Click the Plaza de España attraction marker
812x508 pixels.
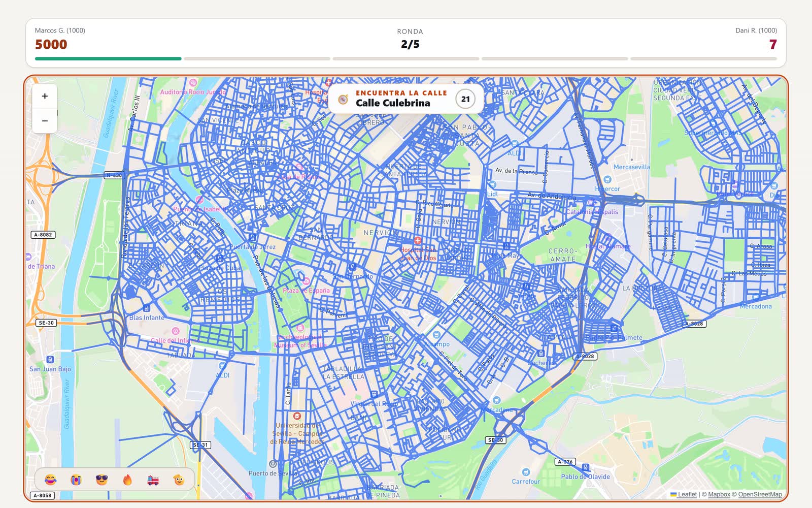tap(306, 281)
